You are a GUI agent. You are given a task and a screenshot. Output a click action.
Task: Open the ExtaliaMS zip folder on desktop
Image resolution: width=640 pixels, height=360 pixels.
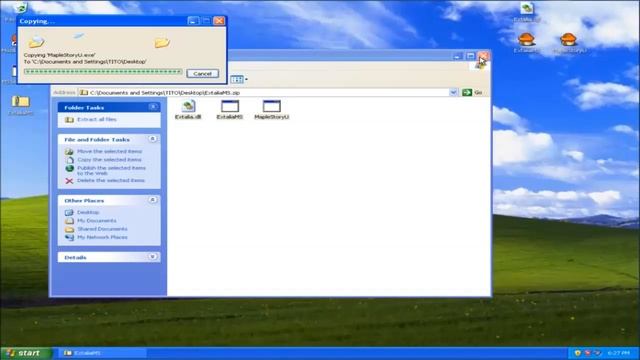20,105
